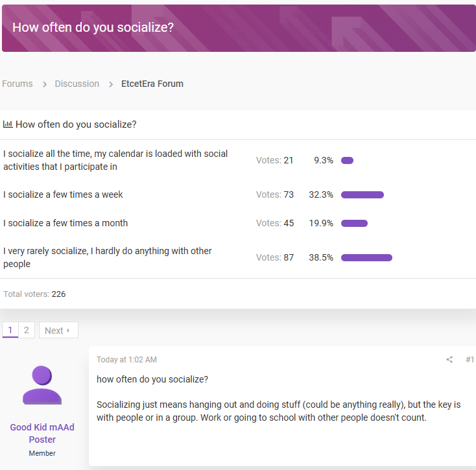Click the 38.5% poll result bar
This screenshot has width=476, height=470.
(366, 257)
